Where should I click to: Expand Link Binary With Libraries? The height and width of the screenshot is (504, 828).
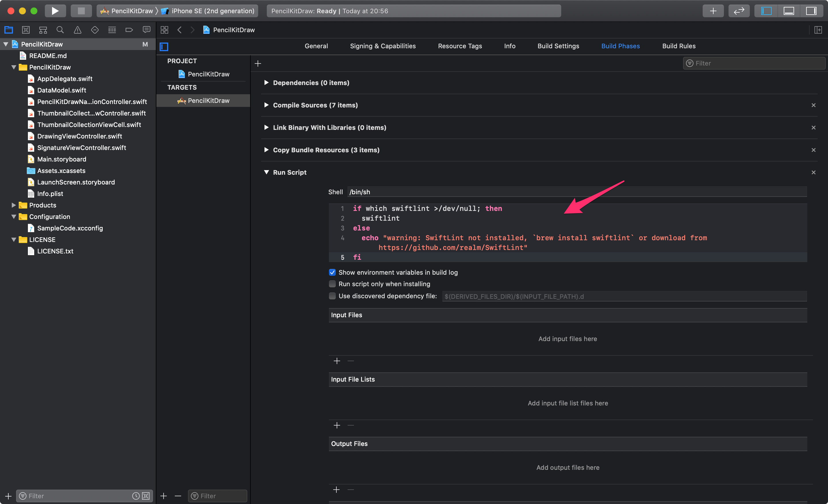pyautogui.click(x=266, y=128)
